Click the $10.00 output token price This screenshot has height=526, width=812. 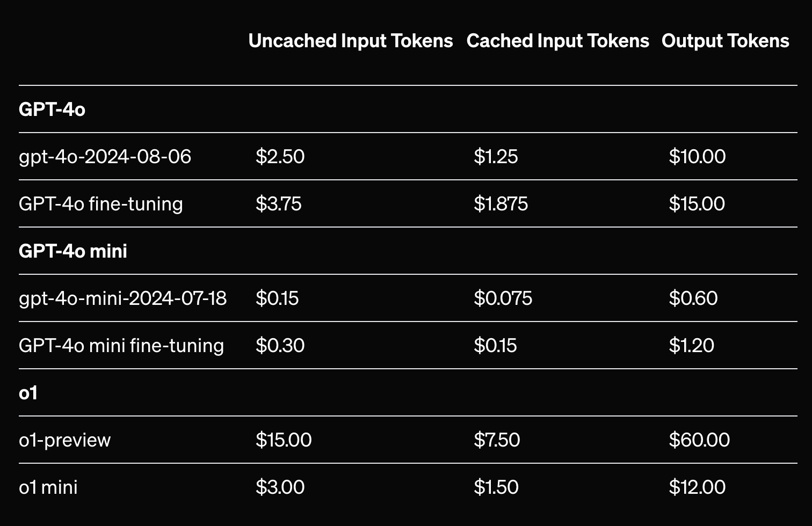pyautogui.click(x=697, y=157)
